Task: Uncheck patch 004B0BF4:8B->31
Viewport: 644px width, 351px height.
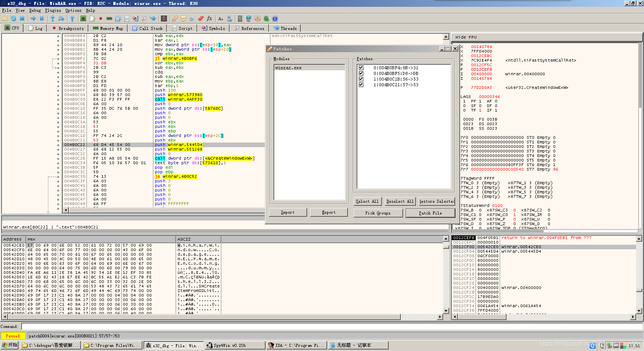Action: point(361,68)
